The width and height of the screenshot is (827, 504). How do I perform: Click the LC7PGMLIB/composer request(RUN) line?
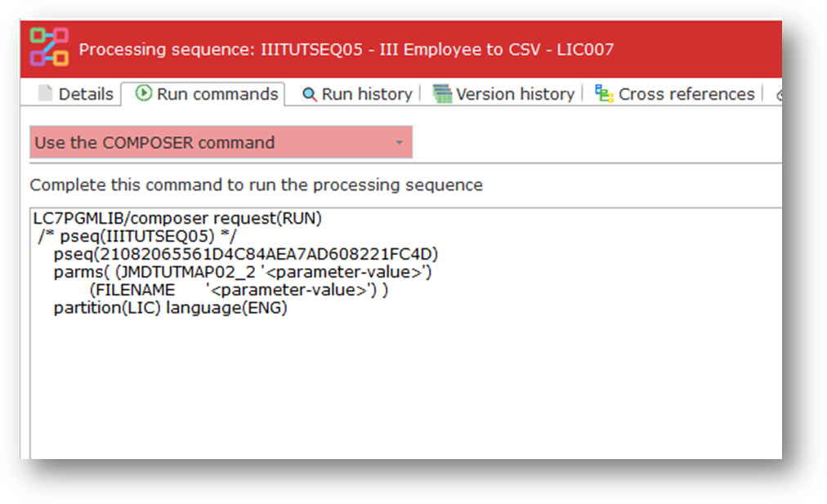[x=177, y=218]
